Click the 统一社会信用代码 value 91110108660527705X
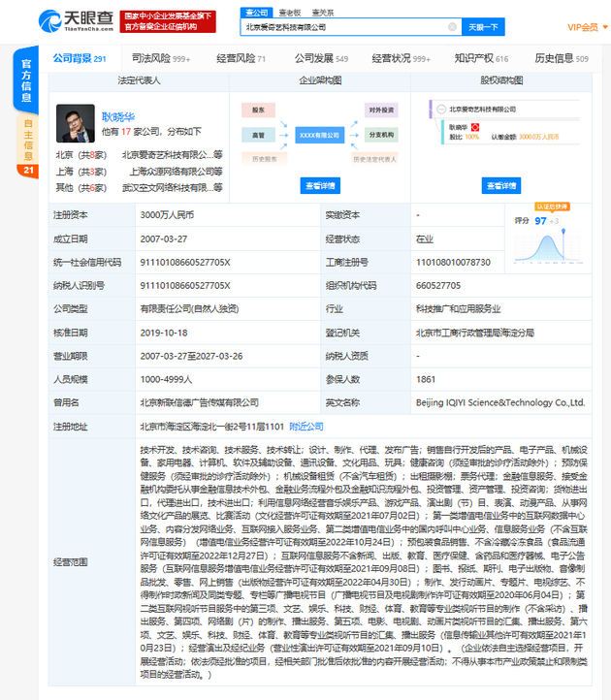This screenshot has width=611, height=700. pos(185,262)
